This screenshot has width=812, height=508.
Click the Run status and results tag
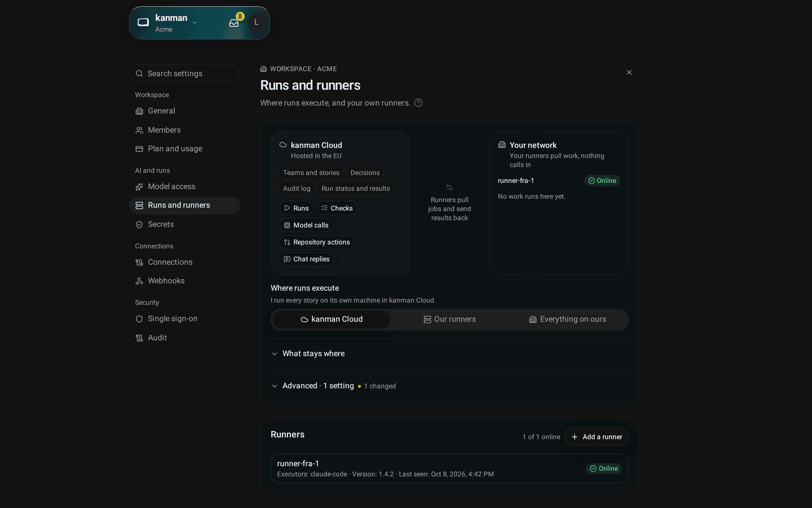click(x=356, y=189)
